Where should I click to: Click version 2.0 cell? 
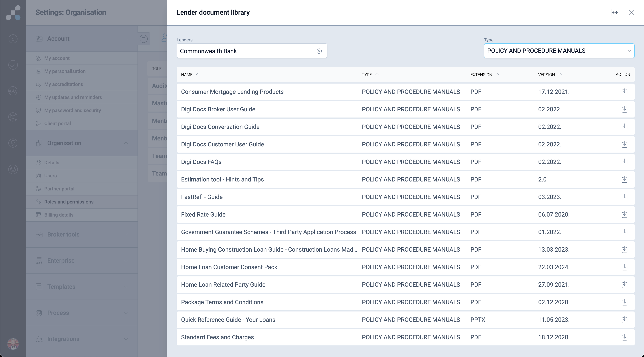point(542,179)
